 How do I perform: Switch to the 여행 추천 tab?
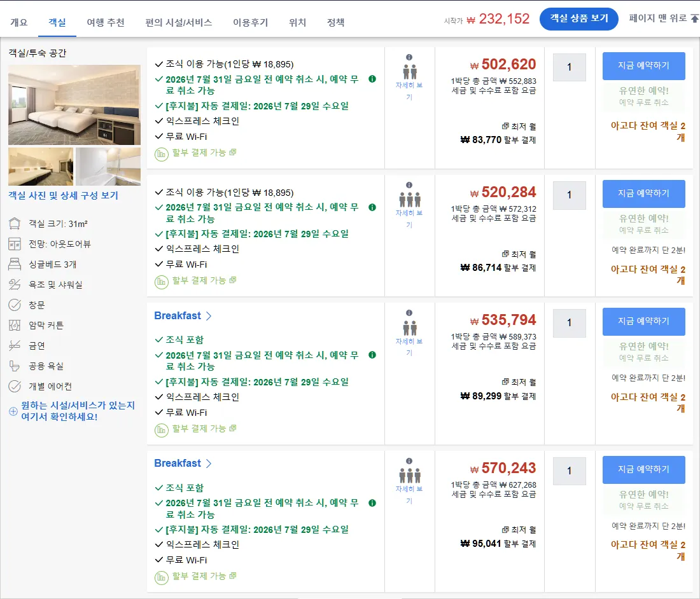pos(106,22)
